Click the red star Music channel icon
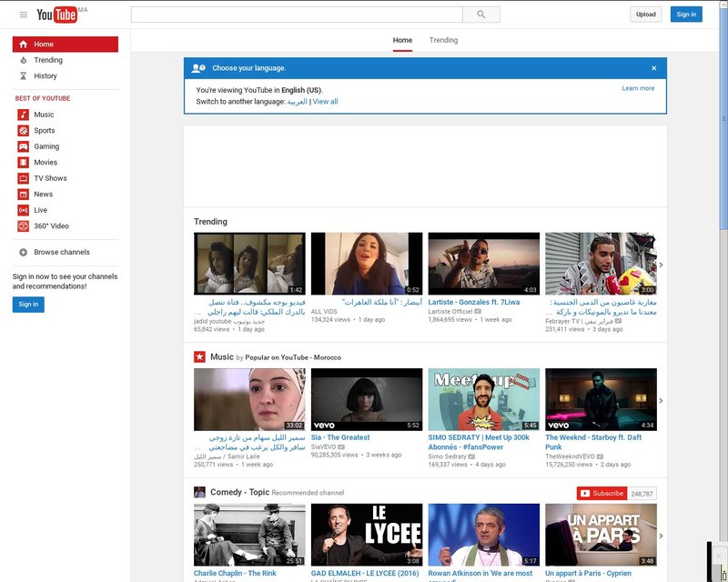The image size is (728, 582). coord(199,356)
